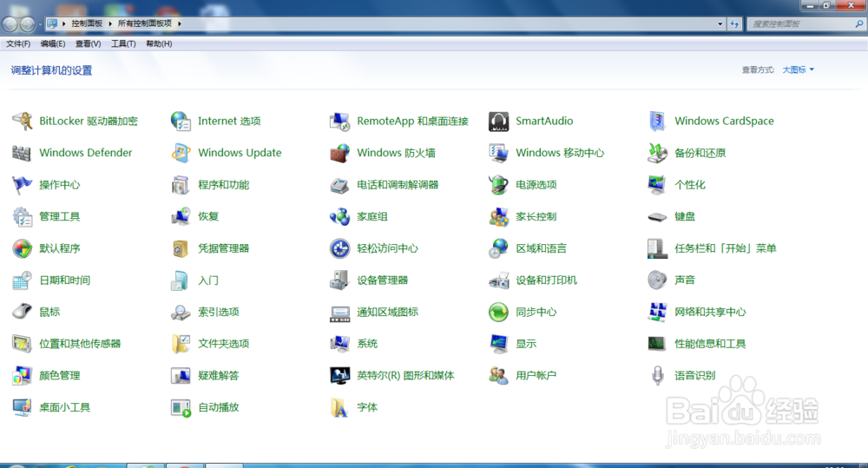Open the 编辑(E) menu
Screen dimensions: 868x468
point(53,43)
